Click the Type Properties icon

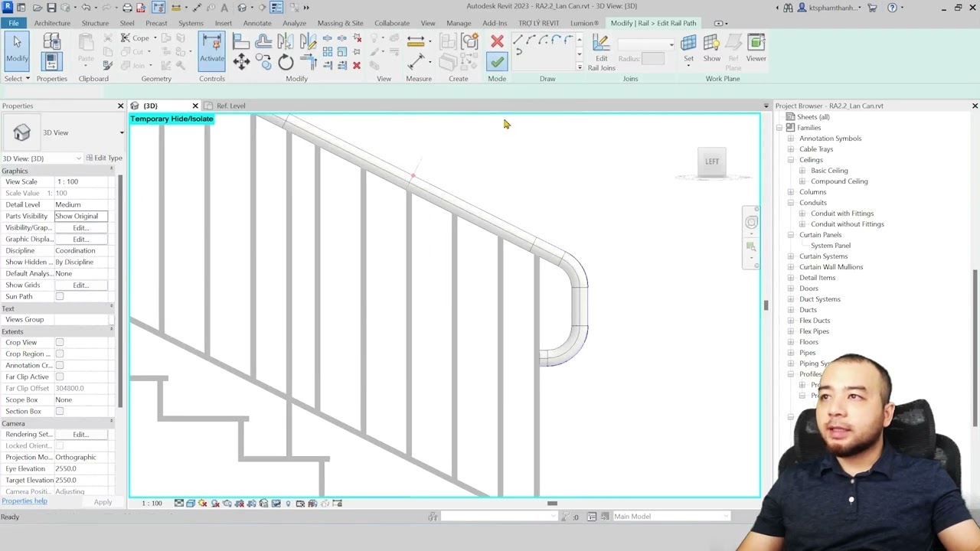tap(52, 42)
